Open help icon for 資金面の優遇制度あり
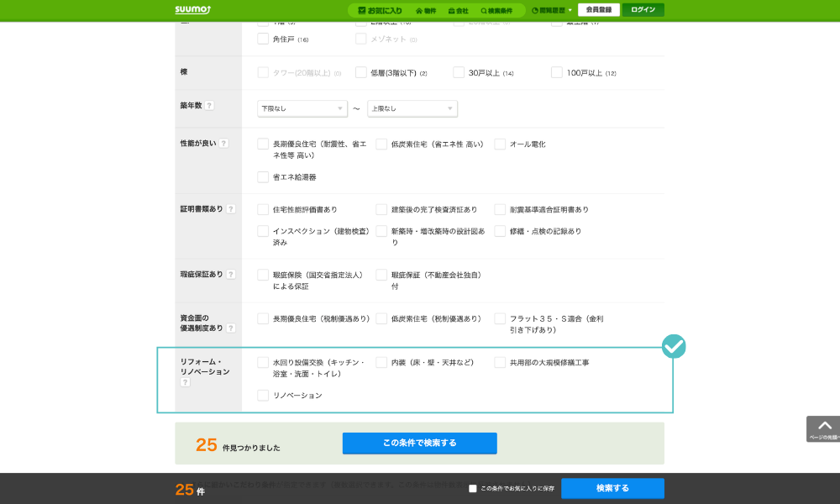The image size is (840, 504). pos(231,328)
